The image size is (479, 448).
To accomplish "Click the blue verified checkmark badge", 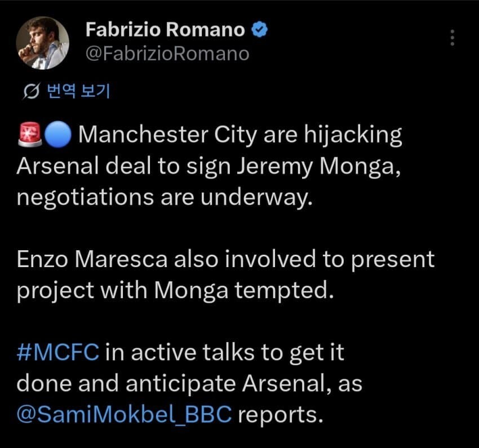I will [259, 30].
